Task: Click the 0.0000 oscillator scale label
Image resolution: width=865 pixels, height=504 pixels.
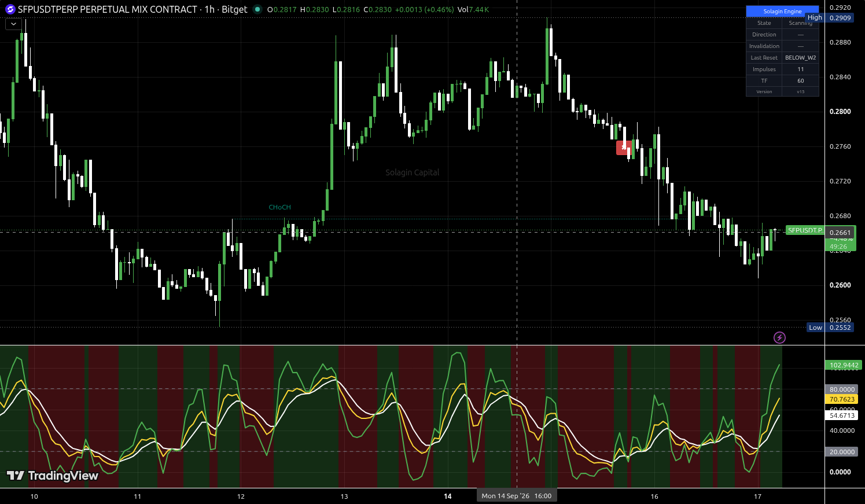Action: pos(840,472)
